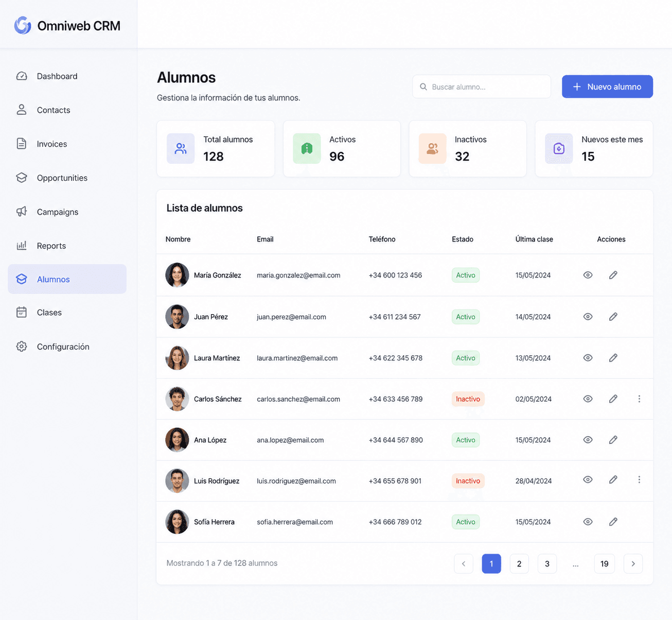Click the Omniweb CRM logo icon
Image resolution: width=672 pixels, height=620 pixels.
click(x=23, y=25)
